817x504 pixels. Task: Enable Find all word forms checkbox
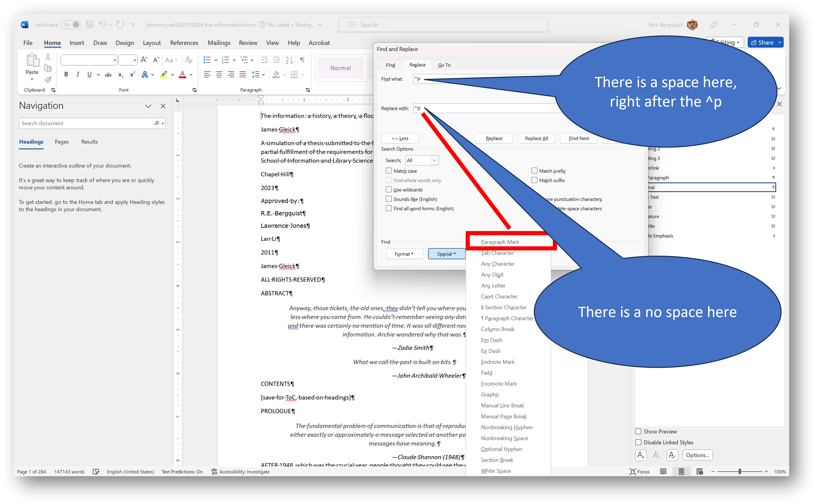389,208
